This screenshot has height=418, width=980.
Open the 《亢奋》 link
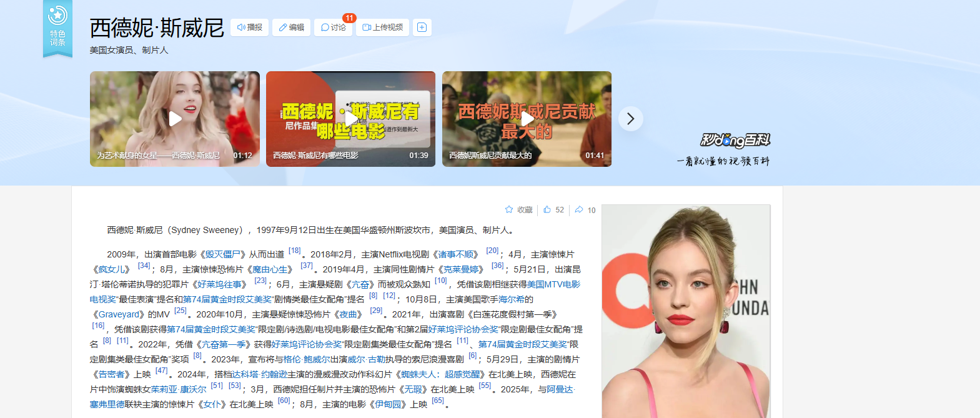pos(360,284)
